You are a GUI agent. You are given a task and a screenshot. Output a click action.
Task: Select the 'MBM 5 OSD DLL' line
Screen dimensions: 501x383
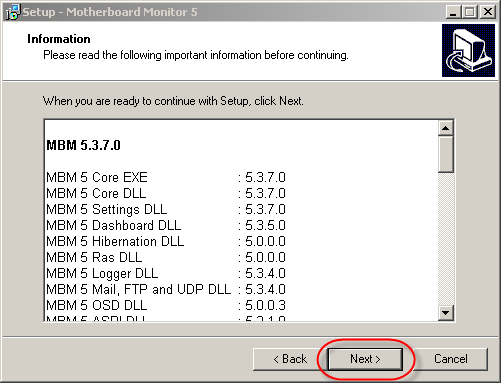pos(166,305)
